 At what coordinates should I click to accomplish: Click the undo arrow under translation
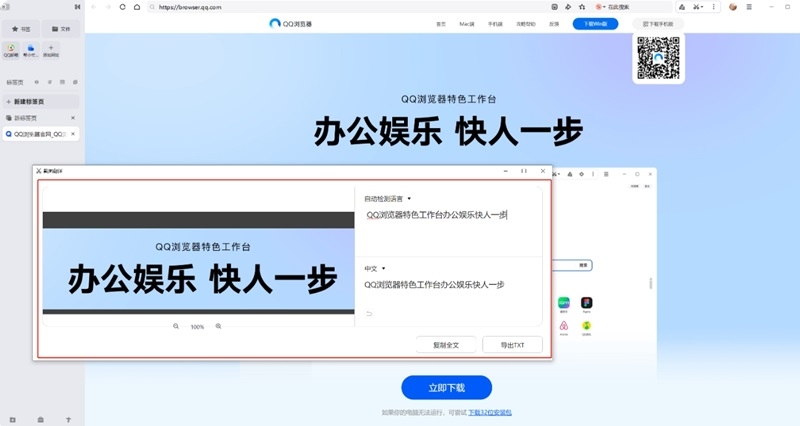click(x=369, y=313)
